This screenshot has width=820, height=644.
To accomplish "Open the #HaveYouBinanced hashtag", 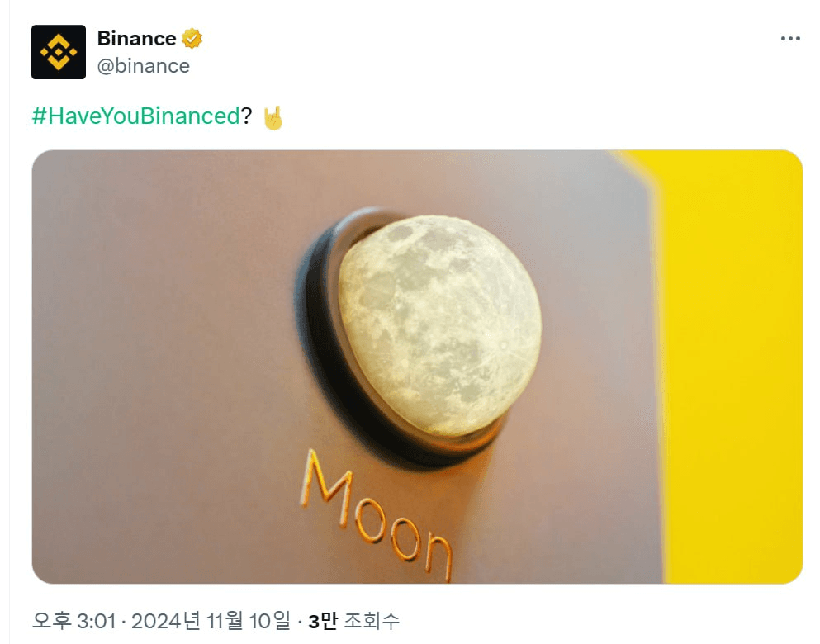I will pos(136,116).
